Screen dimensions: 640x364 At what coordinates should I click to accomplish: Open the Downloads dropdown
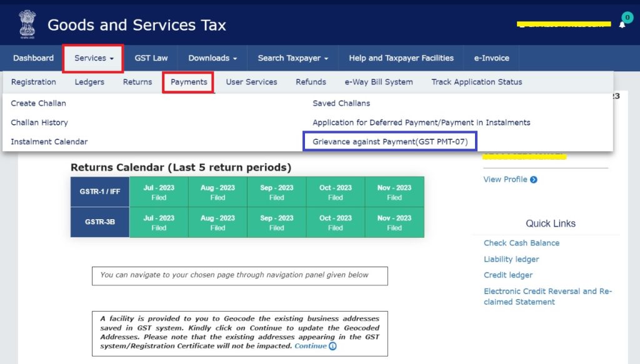click(212, 58)
